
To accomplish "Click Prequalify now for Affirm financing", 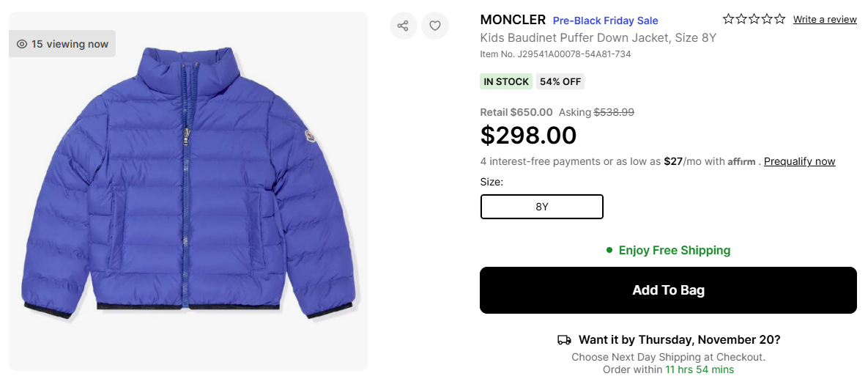I will (x=799, y=161).
